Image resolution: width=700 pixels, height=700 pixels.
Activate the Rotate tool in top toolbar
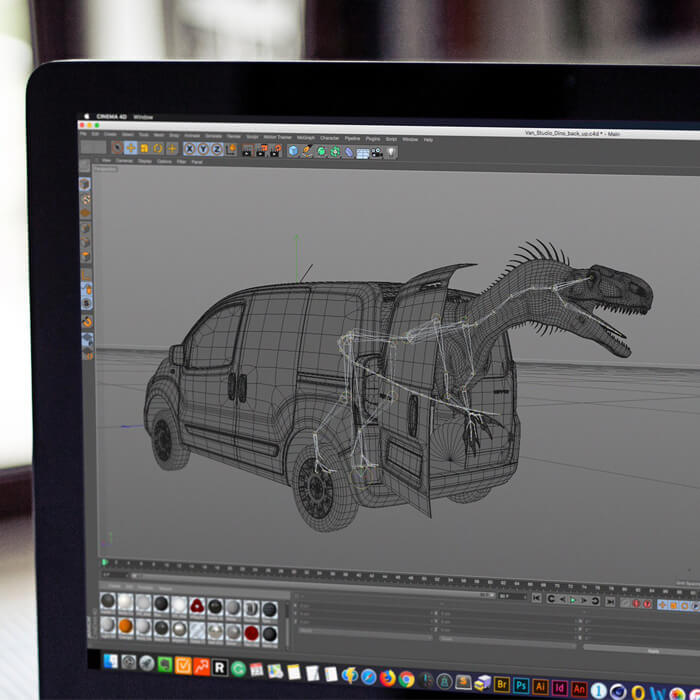pyautogui.click(x=158, y=148)
